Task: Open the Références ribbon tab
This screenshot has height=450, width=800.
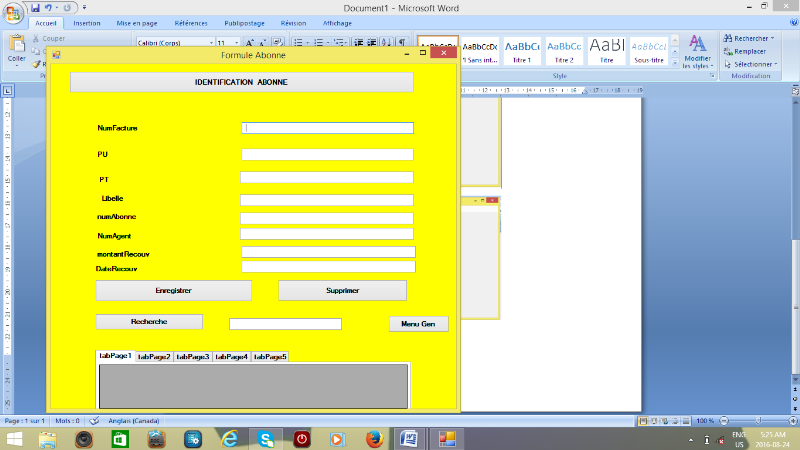Action: (x=191, y=23)
